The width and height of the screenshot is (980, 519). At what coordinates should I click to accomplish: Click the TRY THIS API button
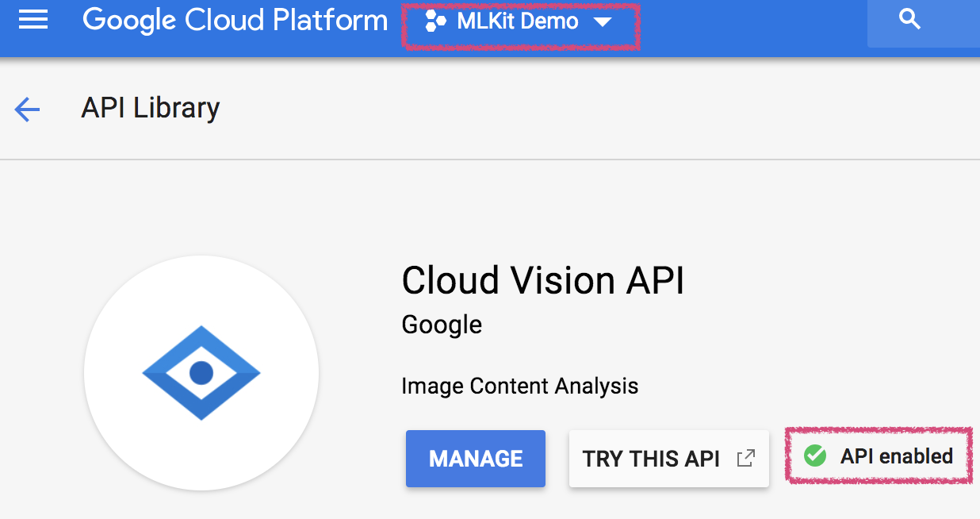(x=669, y=459)
